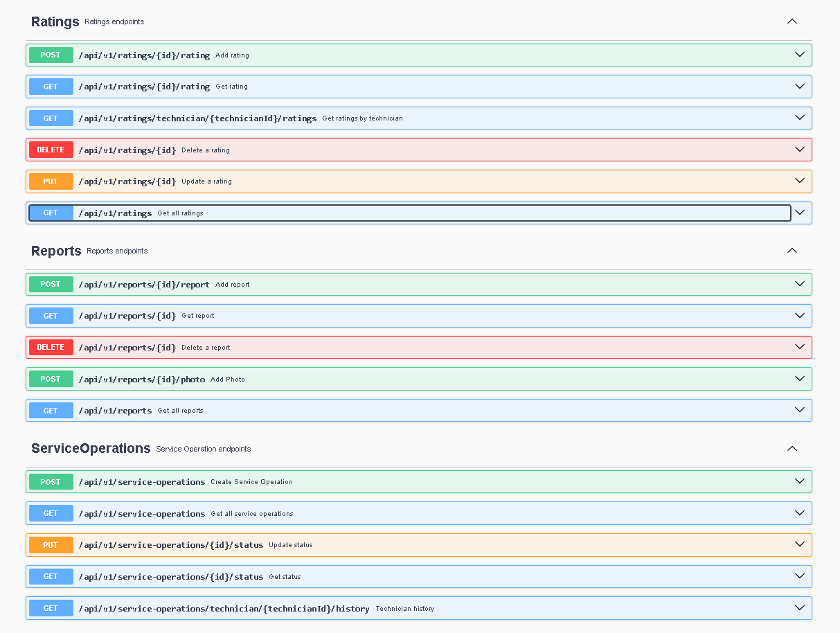Image resolution: width=840 pixels, height=633 pixels.
Task: Click DELETE badge for Delete a report
Action: click(x=51, y=347)
